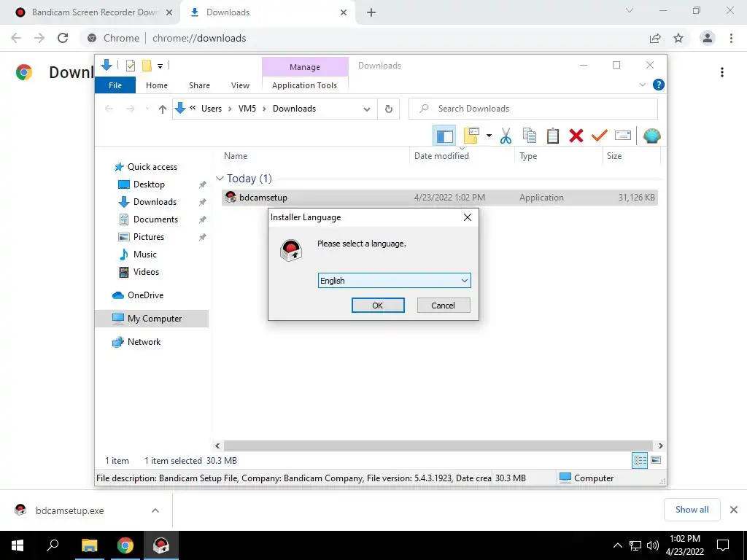Click the orange checkmark Properties icon
This screenshot has width=747, height=560.
600,136
